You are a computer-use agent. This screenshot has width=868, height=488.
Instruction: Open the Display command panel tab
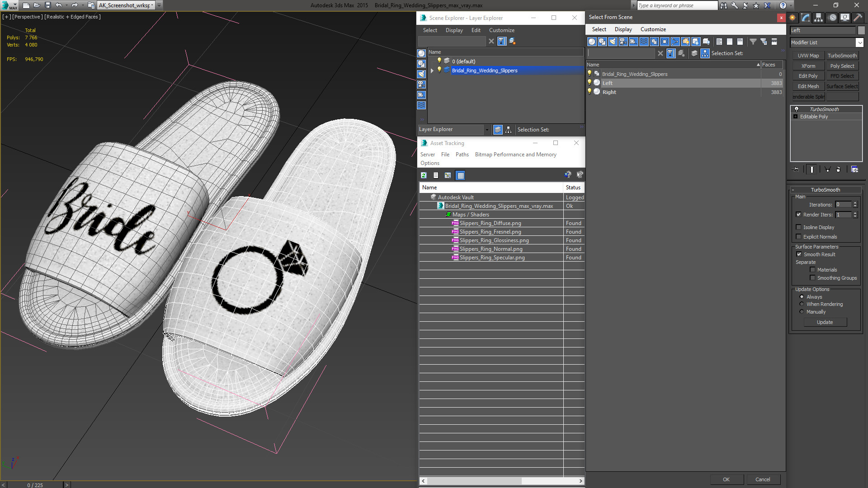click(844, 18)
